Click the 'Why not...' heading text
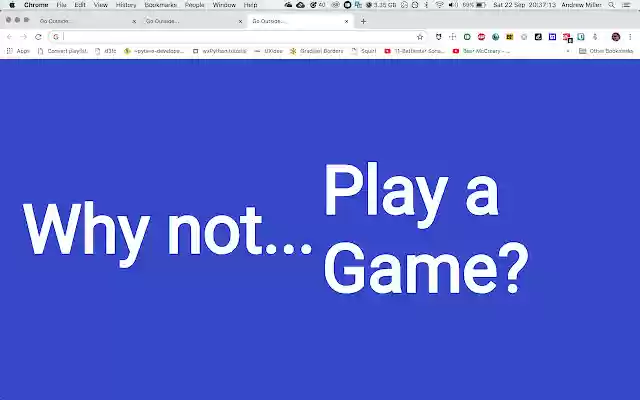The width and height of the screenshot is (640, 400). [167, 233]
